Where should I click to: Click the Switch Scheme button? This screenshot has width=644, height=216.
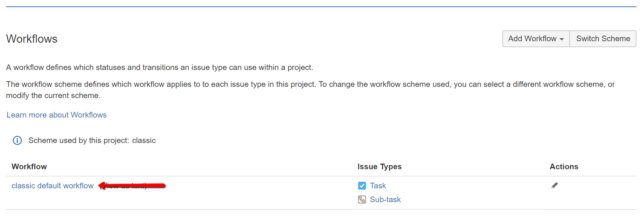click(603, 39)
